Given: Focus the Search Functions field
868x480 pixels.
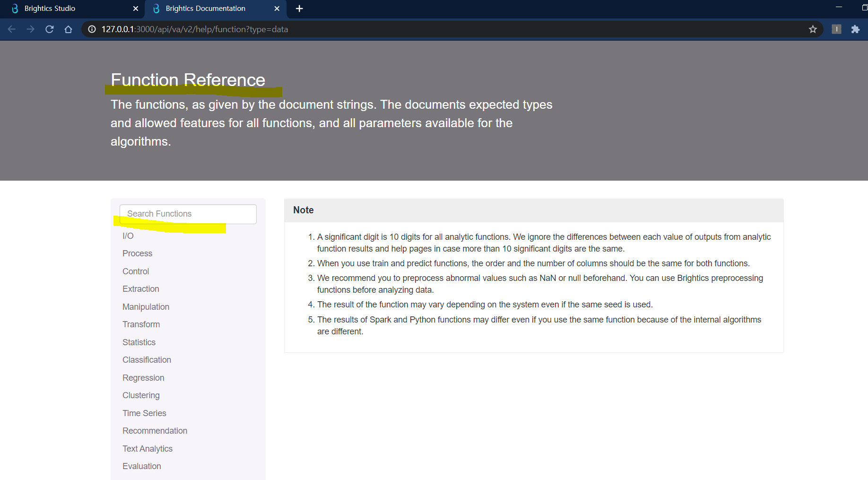Looking at the screenshot, I should [x=188, y=214].
